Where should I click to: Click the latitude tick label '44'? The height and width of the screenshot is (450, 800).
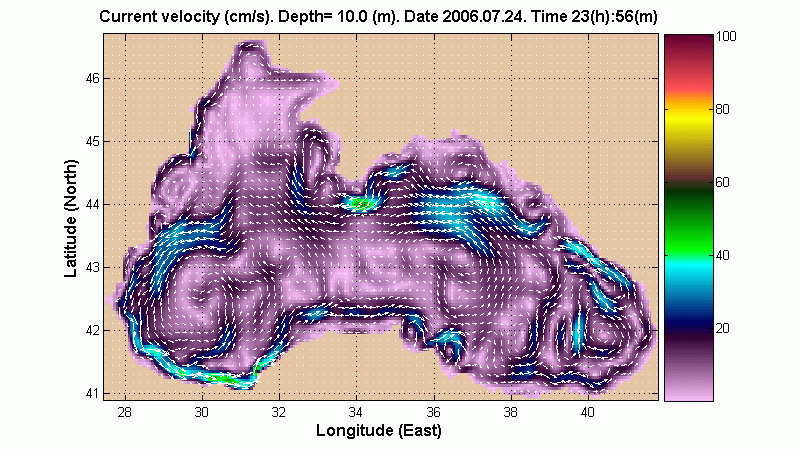(93, 205)
